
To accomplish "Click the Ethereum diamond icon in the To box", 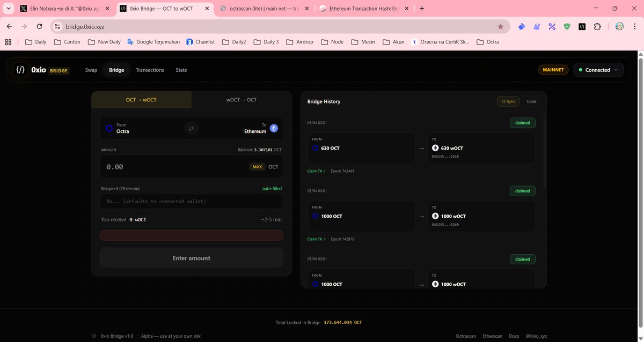I will coord(274,128).
